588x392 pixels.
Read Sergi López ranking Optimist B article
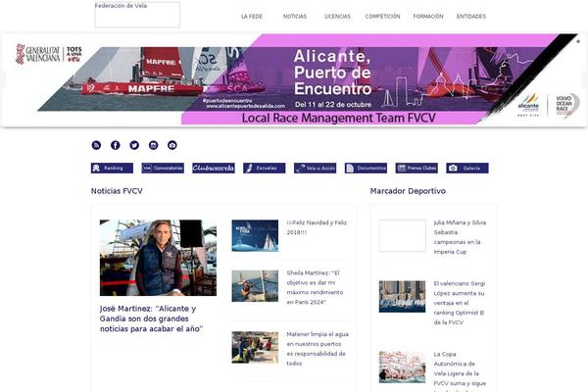click(460, 303)
